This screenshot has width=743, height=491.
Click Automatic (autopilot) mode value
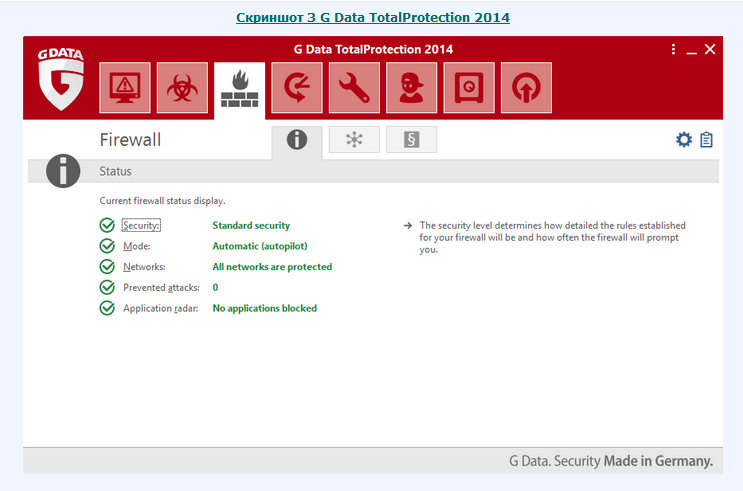click(260, 246)
